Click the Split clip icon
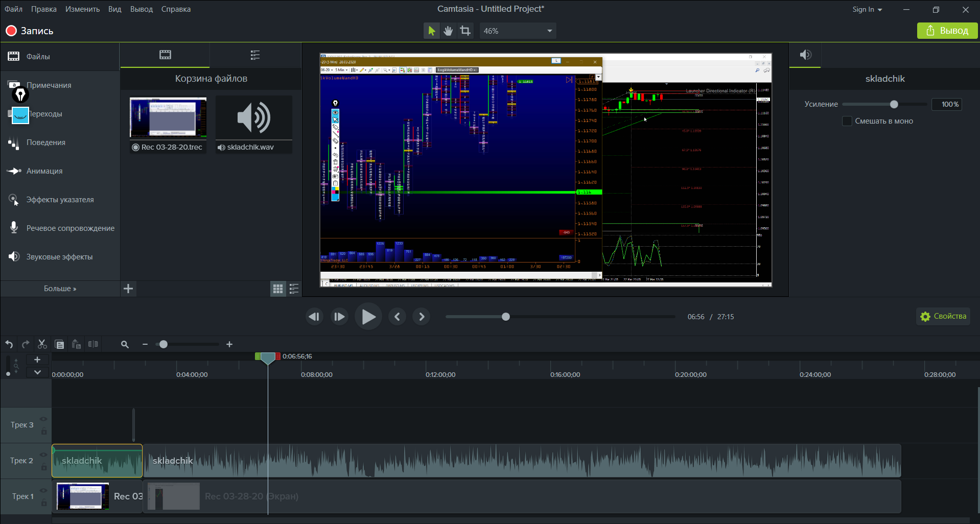The width and height of the screenshot is (980, 524). coord(93,344)
